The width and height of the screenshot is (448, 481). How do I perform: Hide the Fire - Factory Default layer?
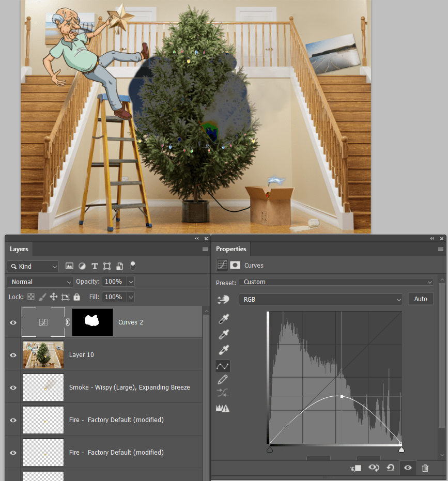pyautogui.click(x=12, y=420)
